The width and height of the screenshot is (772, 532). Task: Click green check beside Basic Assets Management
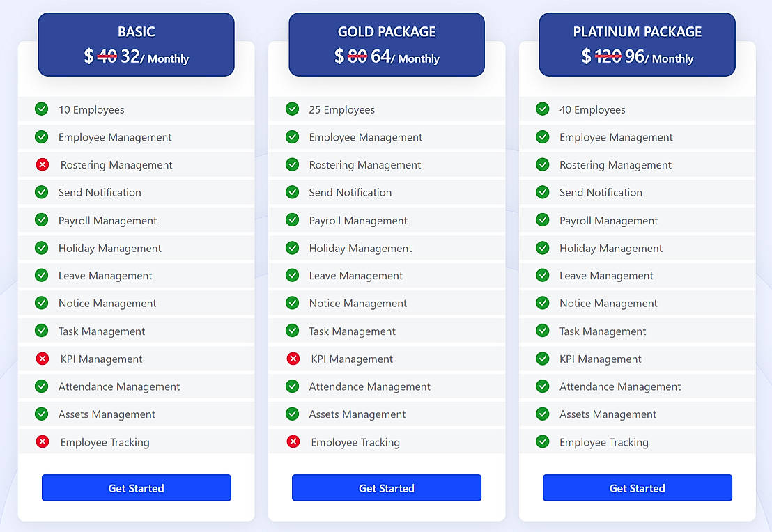pos(42,414)
